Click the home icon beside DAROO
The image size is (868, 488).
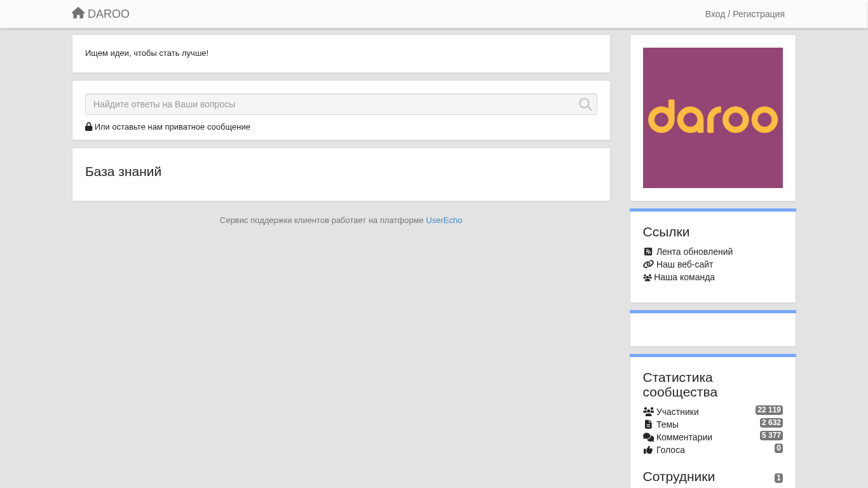pos(78,13)
